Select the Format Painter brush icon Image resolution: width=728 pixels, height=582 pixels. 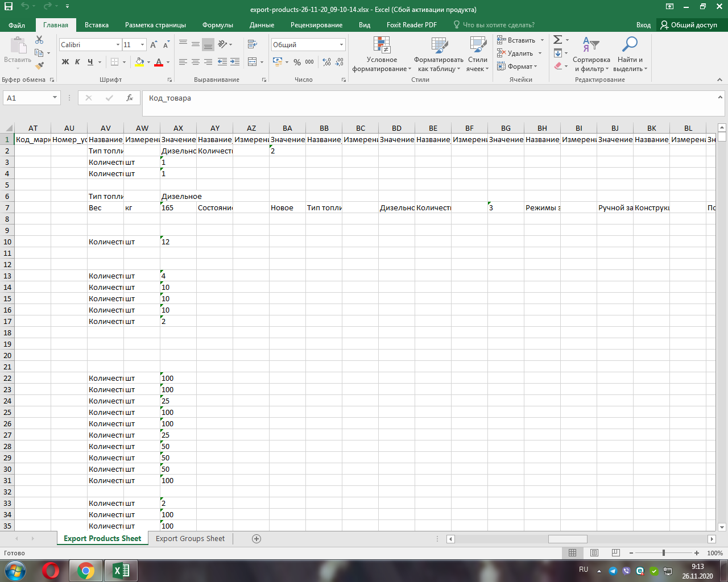[x=39, y=66]
